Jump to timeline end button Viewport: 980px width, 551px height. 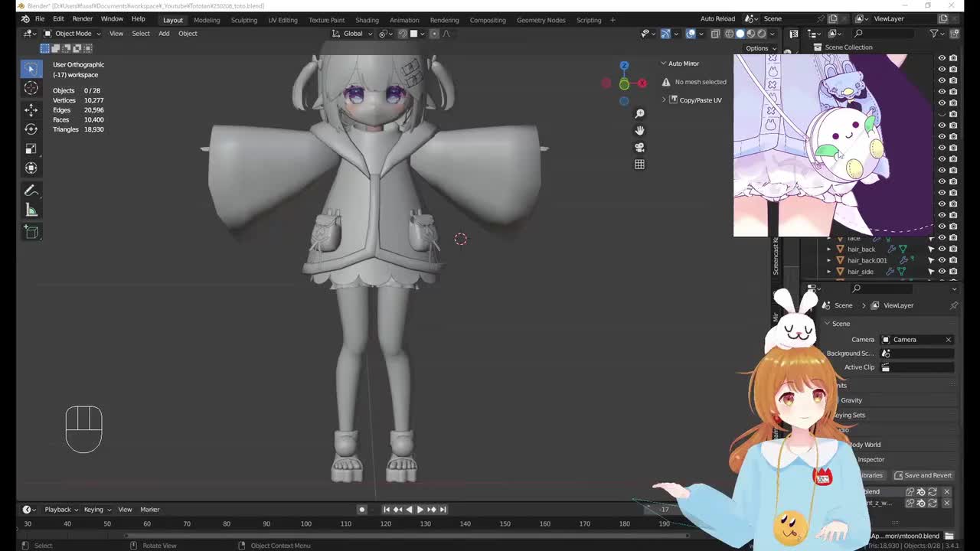tap(443, 510)
